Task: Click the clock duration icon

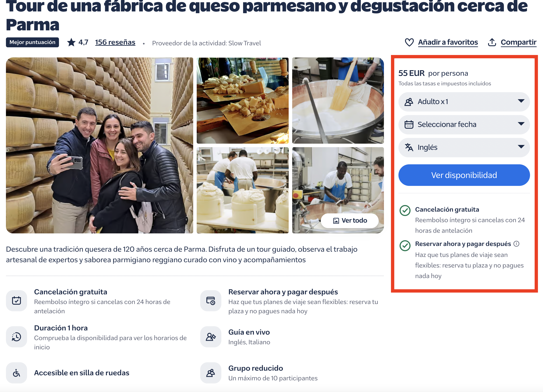Action: pos(17,337)
